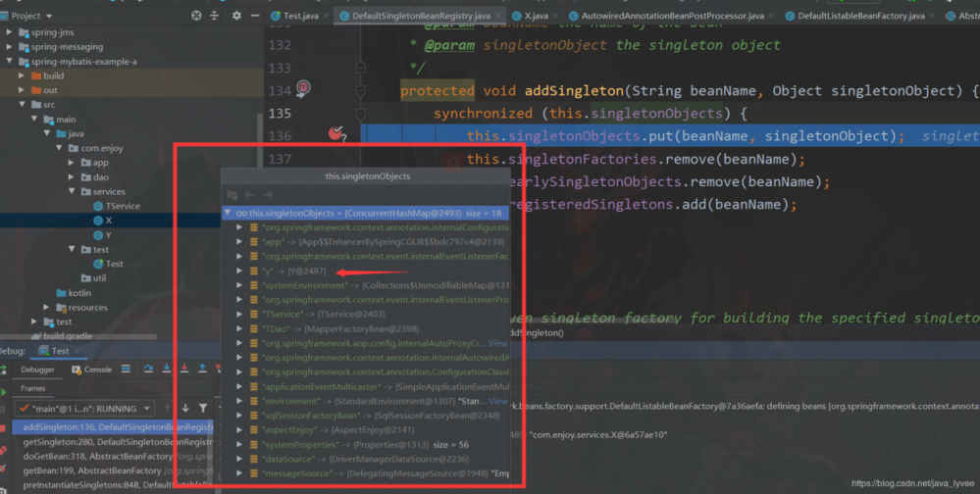Expand the "TService" map entry
Image resolution: width=980 pixels, height=494 pixels.
coord(239,314)
